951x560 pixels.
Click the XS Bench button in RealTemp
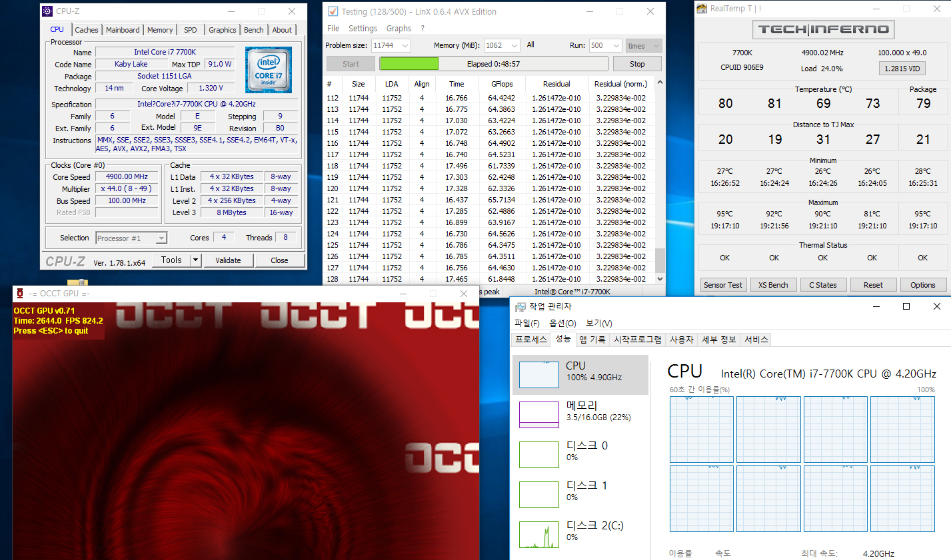click(x=773, y=285)
